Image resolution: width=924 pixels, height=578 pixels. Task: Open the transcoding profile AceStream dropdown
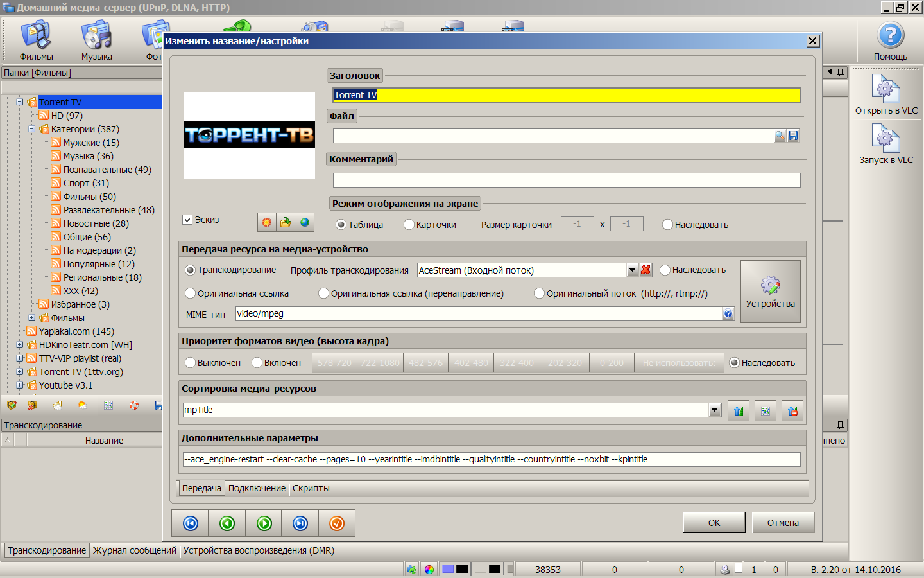632,270
